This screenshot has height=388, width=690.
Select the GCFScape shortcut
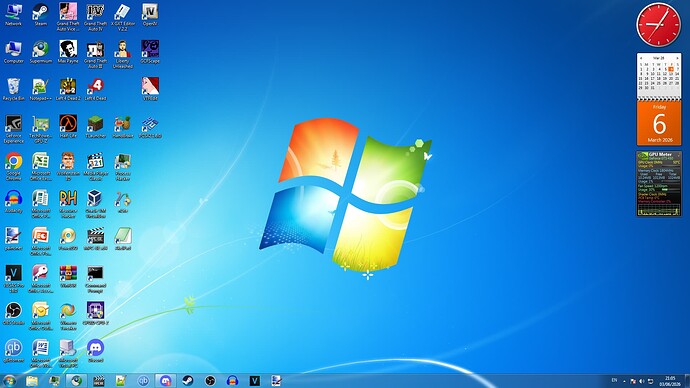click(x=150, y=52)
